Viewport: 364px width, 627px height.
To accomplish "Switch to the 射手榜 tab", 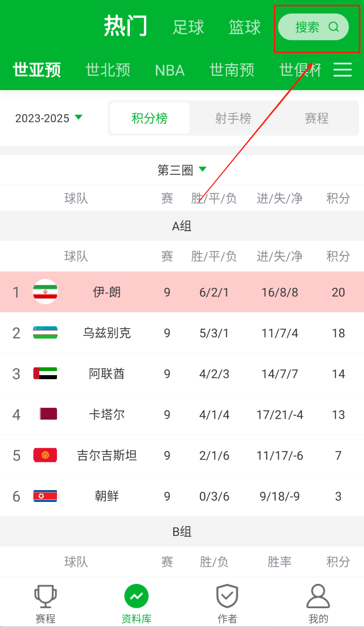I will (233, 118).
